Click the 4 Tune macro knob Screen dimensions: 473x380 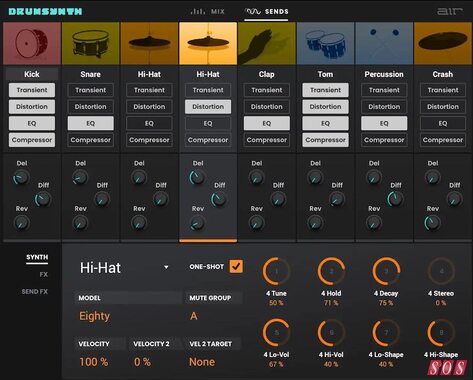276,271
